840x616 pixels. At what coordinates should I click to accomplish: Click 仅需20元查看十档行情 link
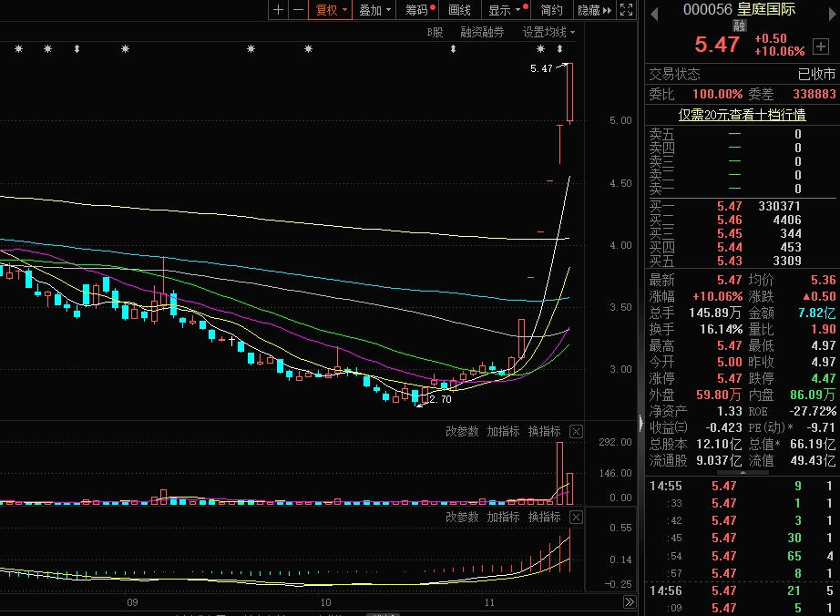click(x=742, y=114)
